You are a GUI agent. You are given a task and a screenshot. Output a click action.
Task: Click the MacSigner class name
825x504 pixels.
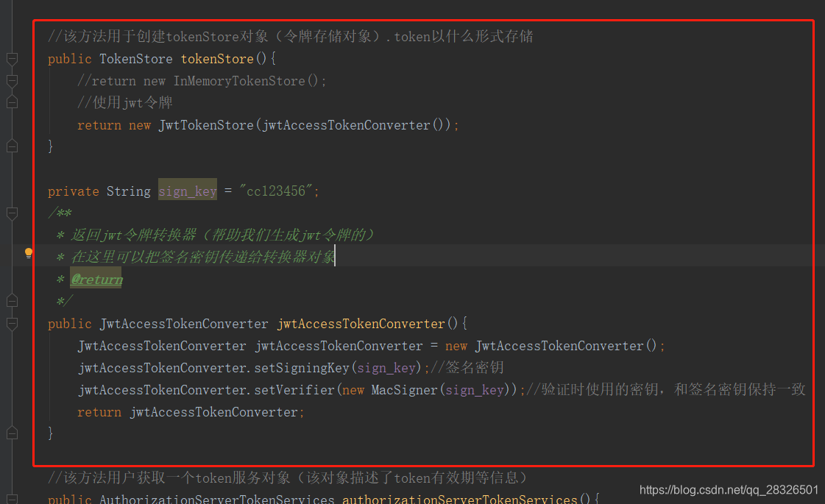coord(404,390)
